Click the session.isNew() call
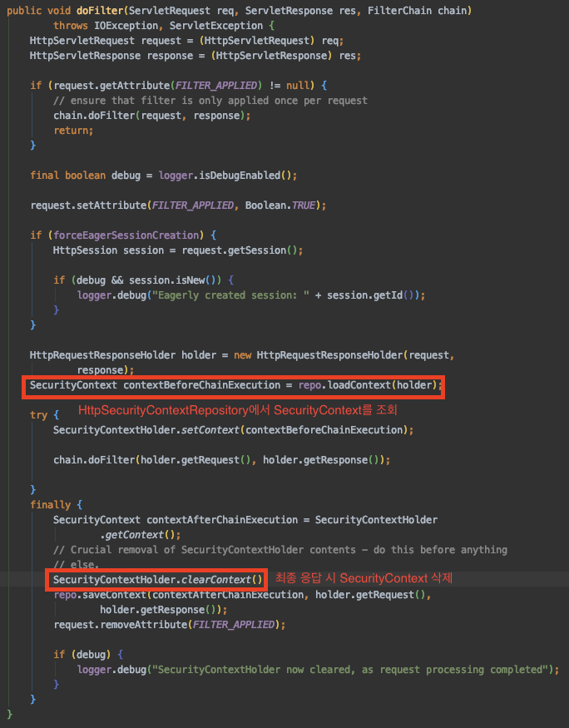 coord(172,280)
